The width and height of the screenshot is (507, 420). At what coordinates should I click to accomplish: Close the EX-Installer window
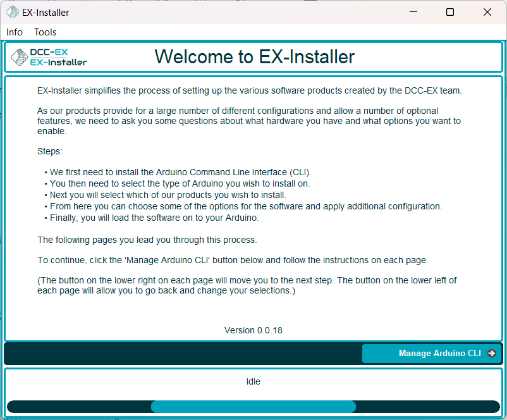point(487,12)
